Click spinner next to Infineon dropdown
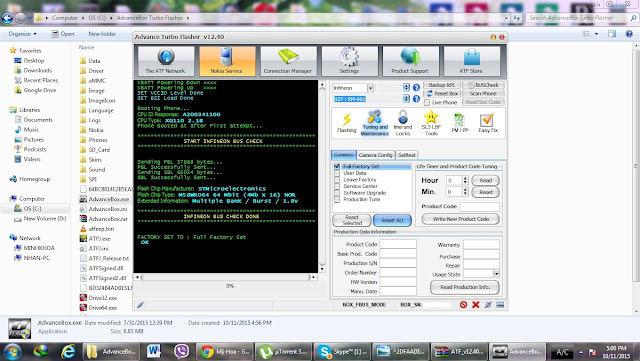This screenshot has width=640, height=361. tap(407, 87)
